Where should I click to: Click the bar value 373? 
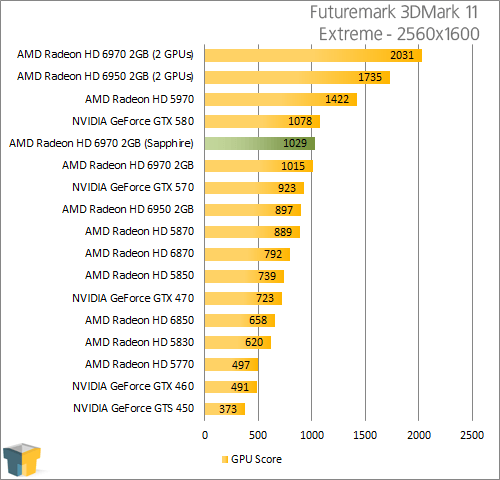coord(228,409)
